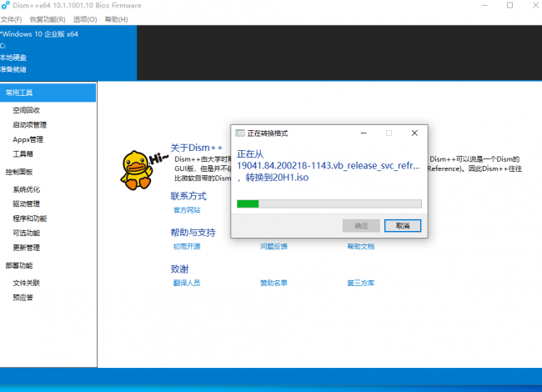Select 控制面板 sidebar category
Viewport: 542px width, 392px height.
19,172
